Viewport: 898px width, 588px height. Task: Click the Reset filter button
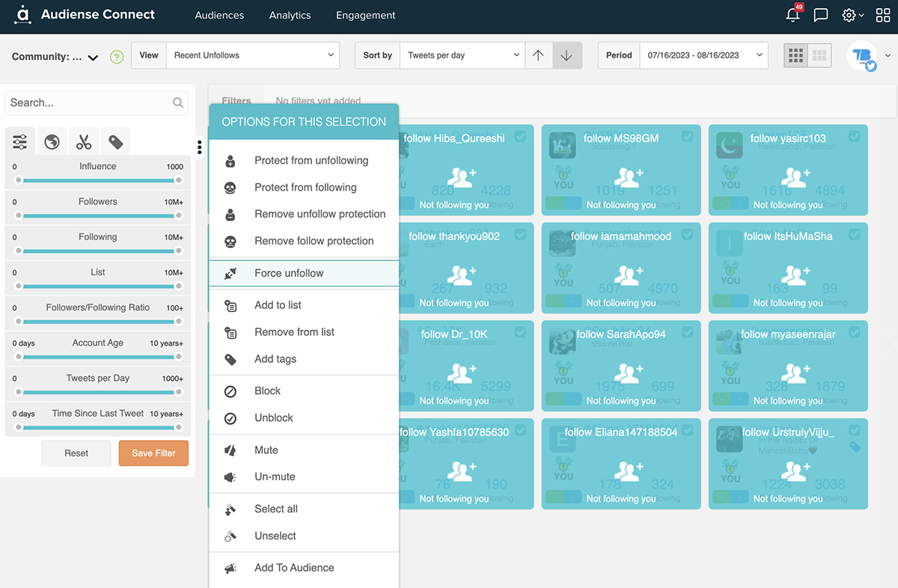[x=76, y=453]
